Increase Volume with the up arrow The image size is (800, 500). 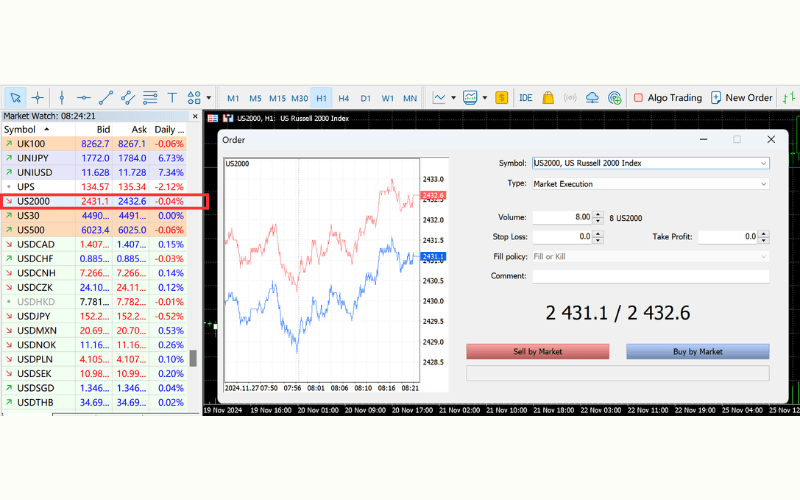point(598,214)
